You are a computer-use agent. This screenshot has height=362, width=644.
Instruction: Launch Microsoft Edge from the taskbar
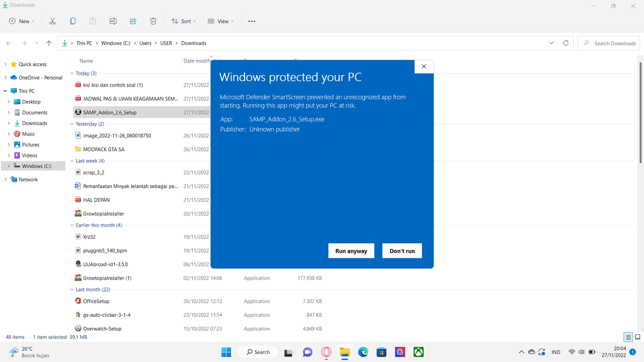(x=363, y=352)
